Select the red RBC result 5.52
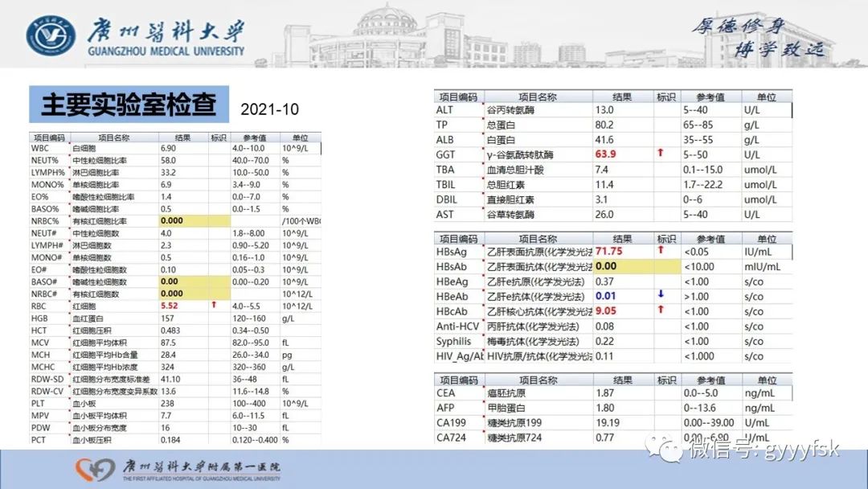Image resolution: width=868 pixels, height=489 pixels. 170,306
